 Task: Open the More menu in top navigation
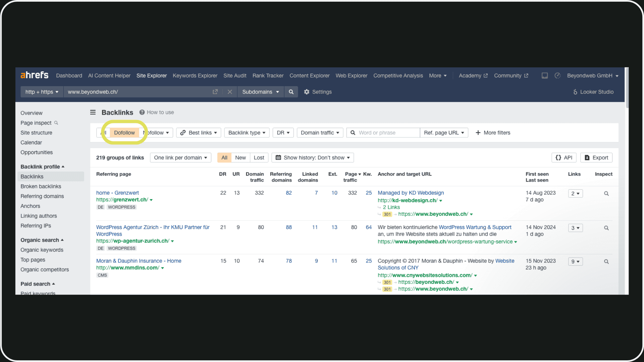[x=438, y=76]
